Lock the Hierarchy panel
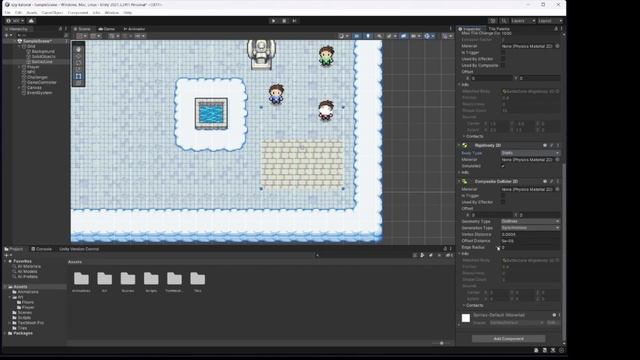 (60, 29)
